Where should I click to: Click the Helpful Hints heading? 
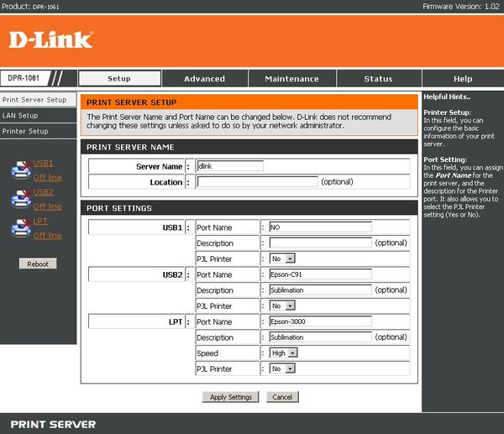447,97
